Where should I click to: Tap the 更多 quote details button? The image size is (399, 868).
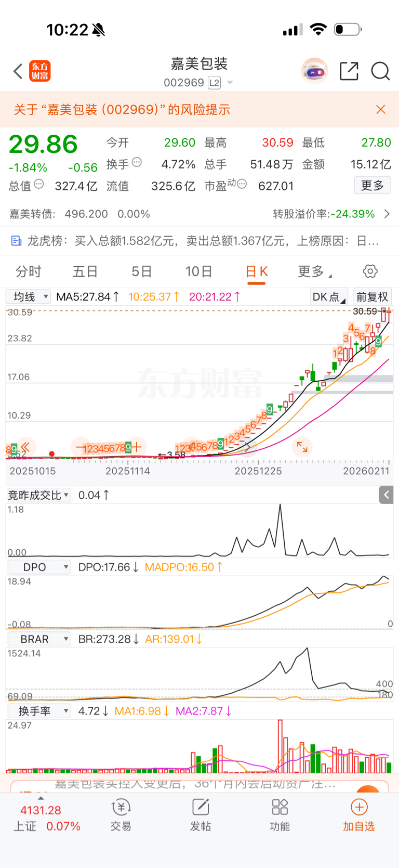click(373, 186)
